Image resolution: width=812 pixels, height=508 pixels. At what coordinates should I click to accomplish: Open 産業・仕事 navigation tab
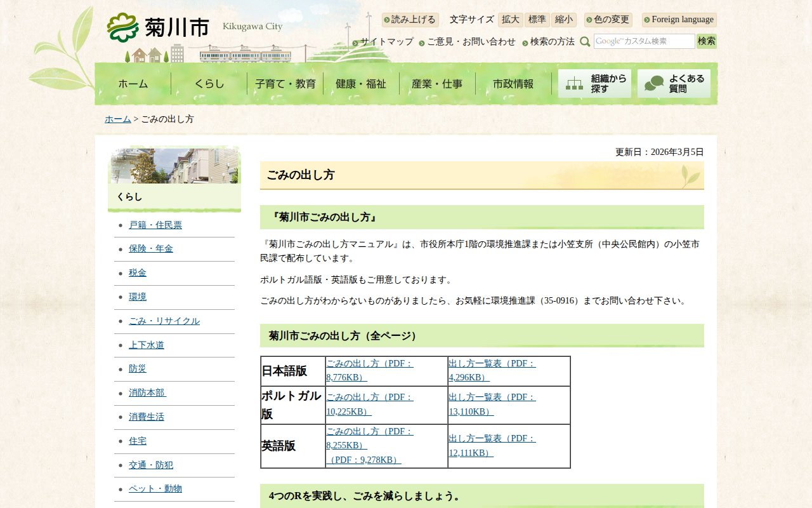click(x=437, y=84)
